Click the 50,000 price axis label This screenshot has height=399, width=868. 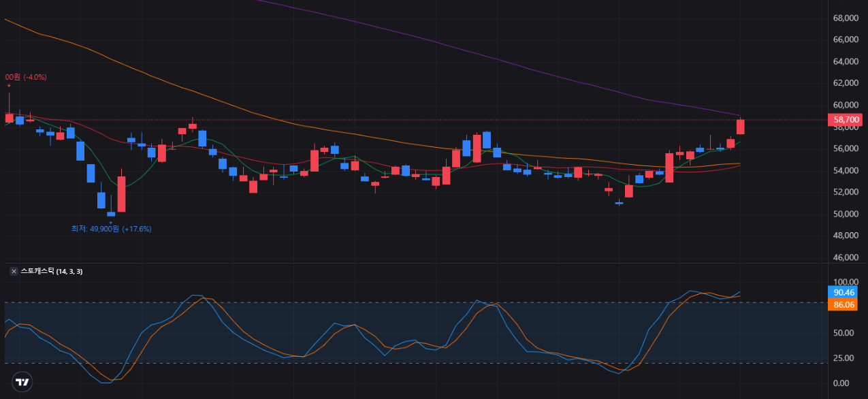[847, 214]
